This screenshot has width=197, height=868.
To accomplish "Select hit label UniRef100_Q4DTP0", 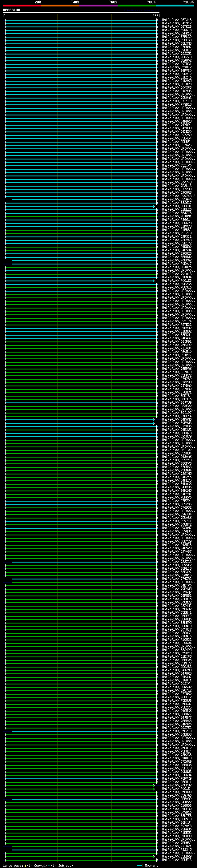I will 176,585.
